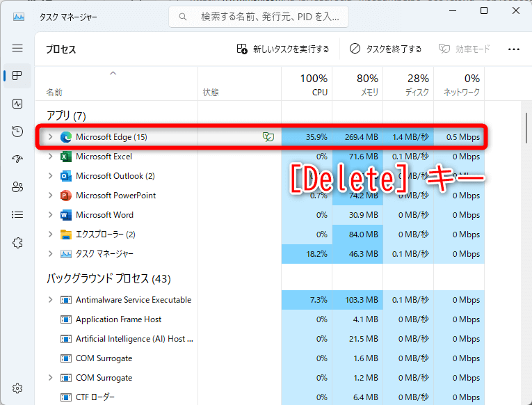Select the Microsoft Word row name
The height and width of the screenshot is (405, 532).
[104, 215]
